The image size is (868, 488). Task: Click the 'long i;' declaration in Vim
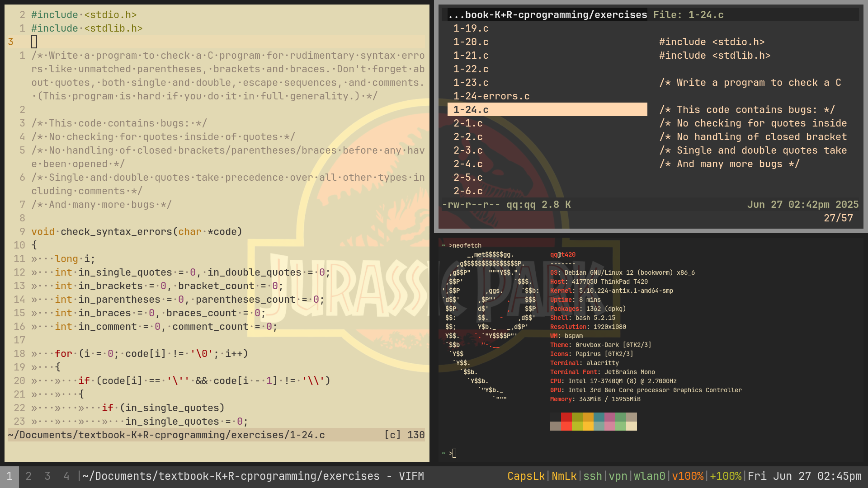75,259
